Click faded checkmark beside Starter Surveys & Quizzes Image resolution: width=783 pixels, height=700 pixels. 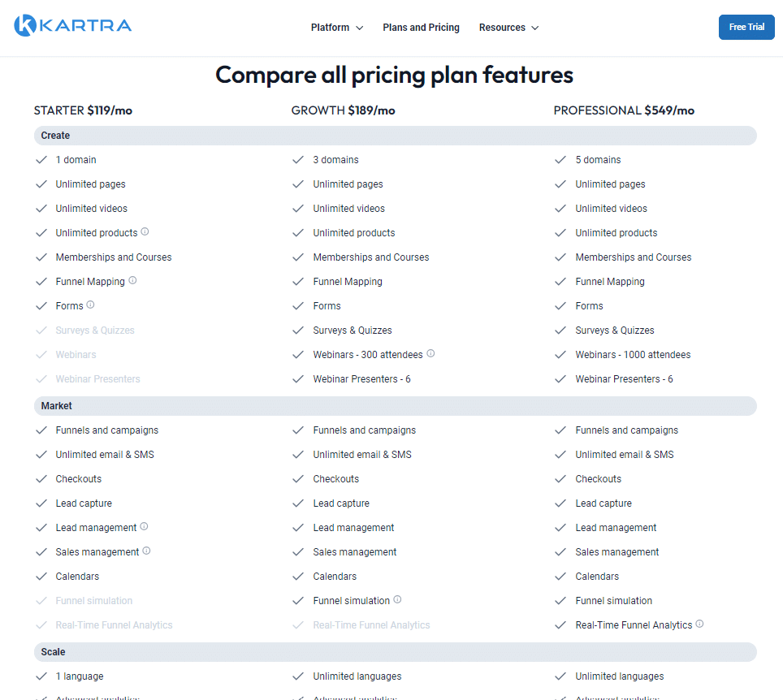click(41, 331)
